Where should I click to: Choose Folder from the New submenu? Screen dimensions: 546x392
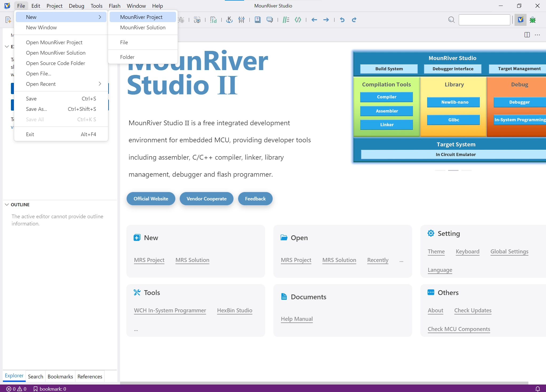143,57
